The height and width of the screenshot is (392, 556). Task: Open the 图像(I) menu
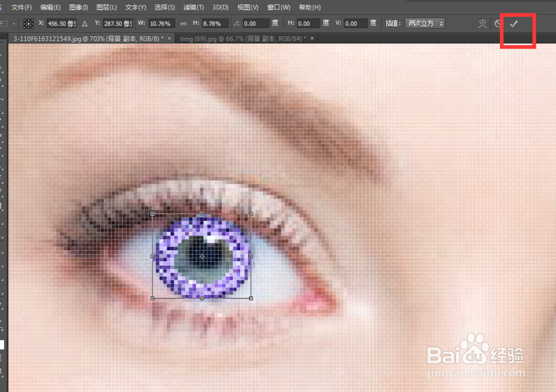click(78, 7)
